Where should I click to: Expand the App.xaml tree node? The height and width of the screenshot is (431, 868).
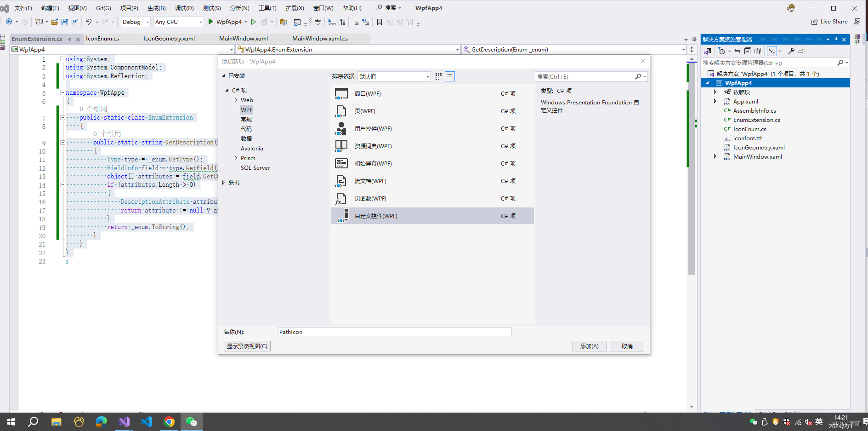coord(715,101)
